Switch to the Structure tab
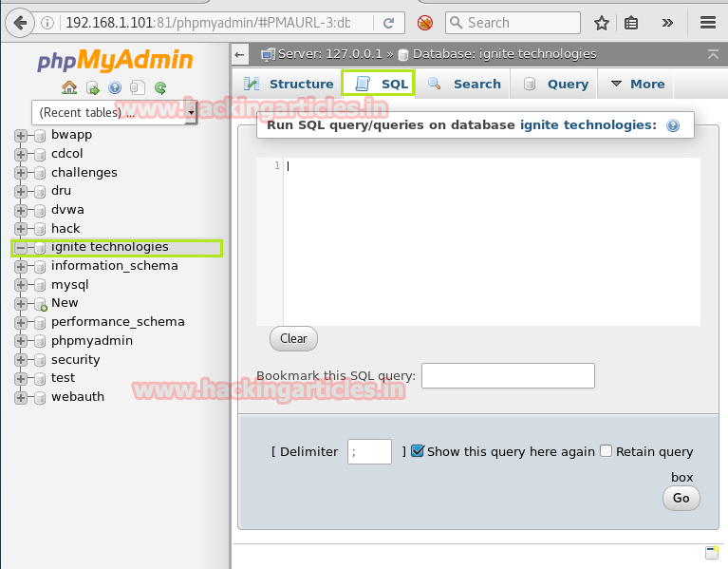Screen dimensions: 728x569 point(288,85)
